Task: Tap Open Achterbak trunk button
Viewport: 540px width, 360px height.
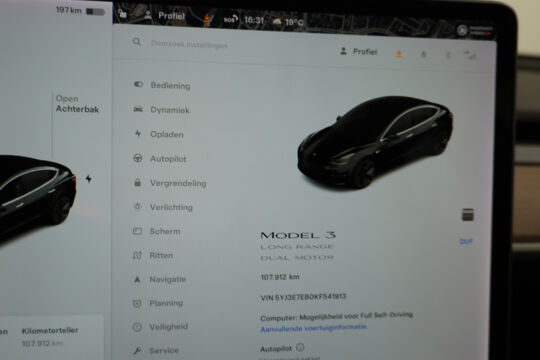Action: tap(77, 104)
